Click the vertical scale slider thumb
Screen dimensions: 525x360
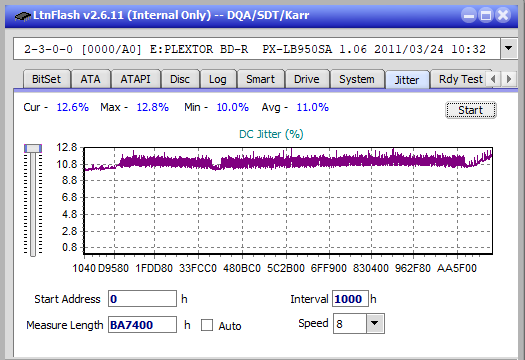coord(33,148)
